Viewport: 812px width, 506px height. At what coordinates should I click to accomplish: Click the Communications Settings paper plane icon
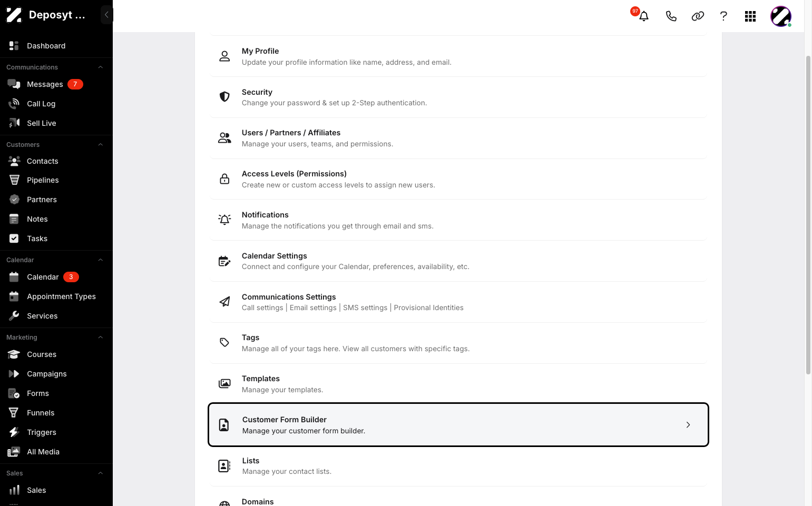(x=224, y=302)
